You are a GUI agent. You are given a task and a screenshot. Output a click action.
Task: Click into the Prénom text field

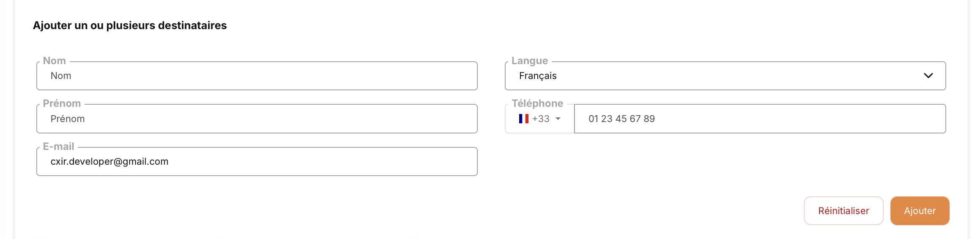tap(257, 119)
